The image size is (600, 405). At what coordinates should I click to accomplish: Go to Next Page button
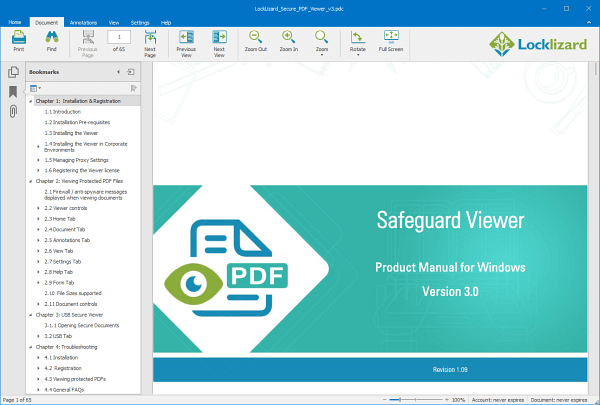[x=150, y=44]
